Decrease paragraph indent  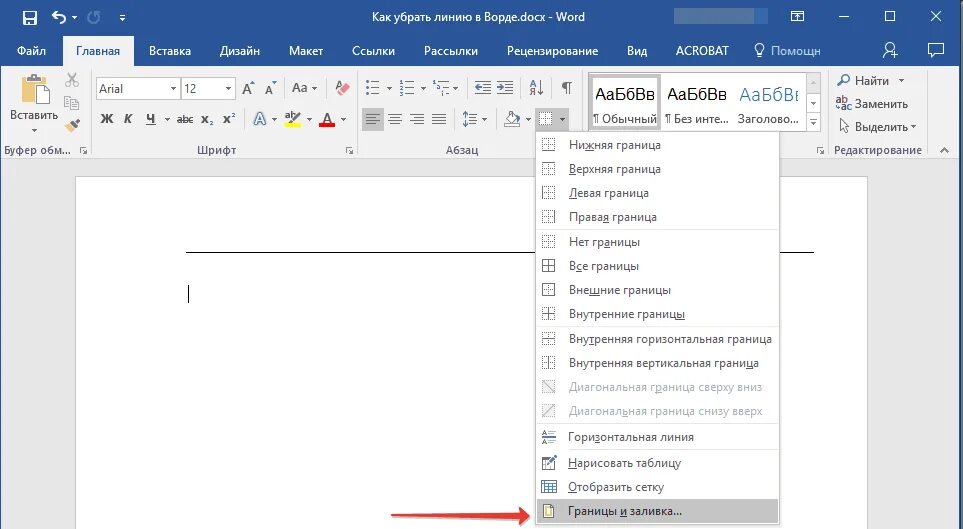[x=483, y=88]
